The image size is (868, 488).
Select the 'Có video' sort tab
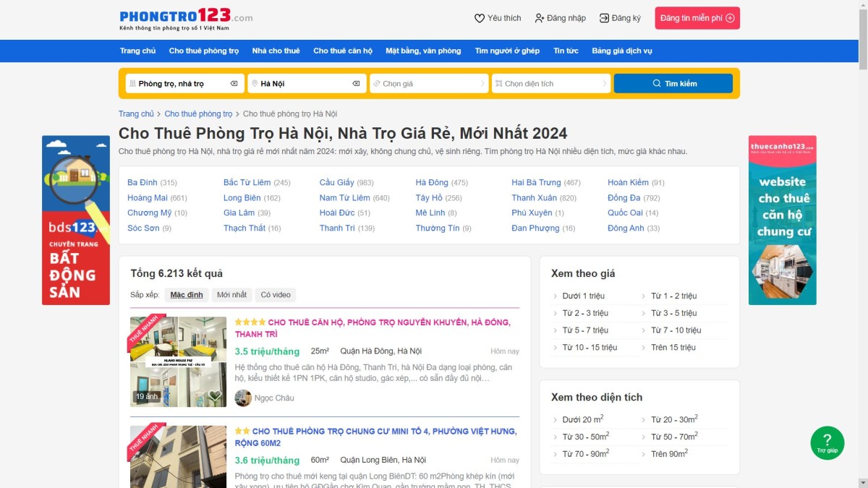[276, 295]
